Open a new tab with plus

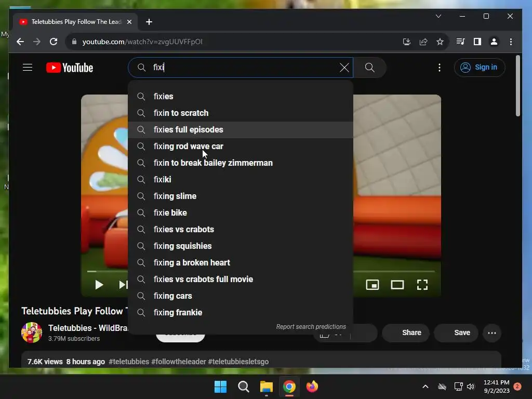click(x=149, y=22)
